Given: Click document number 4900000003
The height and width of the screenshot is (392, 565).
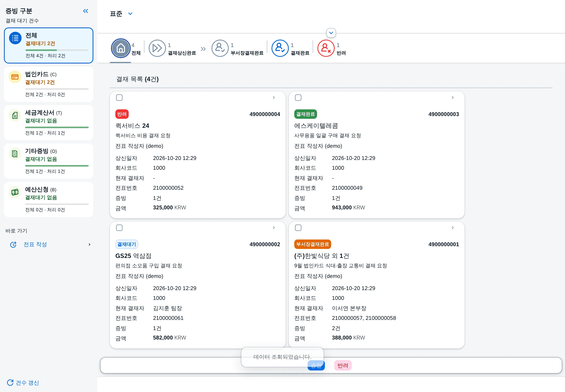Looking at the screenshot, I should click(x=444, y=114).
